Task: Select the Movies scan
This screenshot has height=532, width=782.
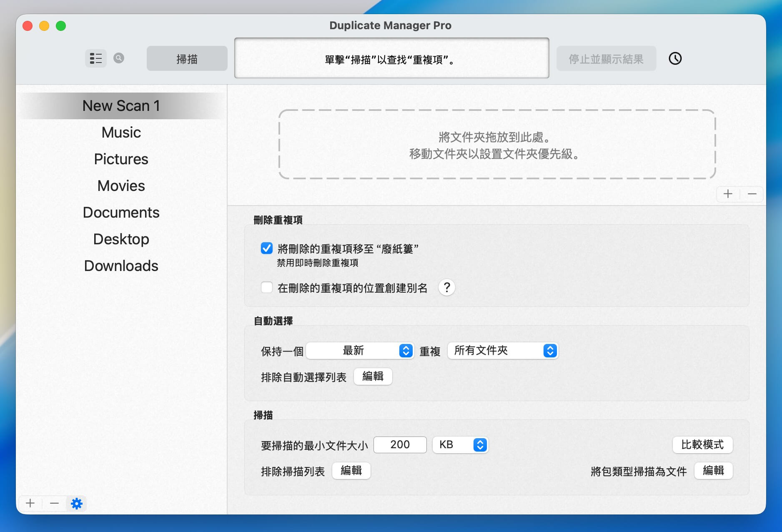Action: [121, 186]
